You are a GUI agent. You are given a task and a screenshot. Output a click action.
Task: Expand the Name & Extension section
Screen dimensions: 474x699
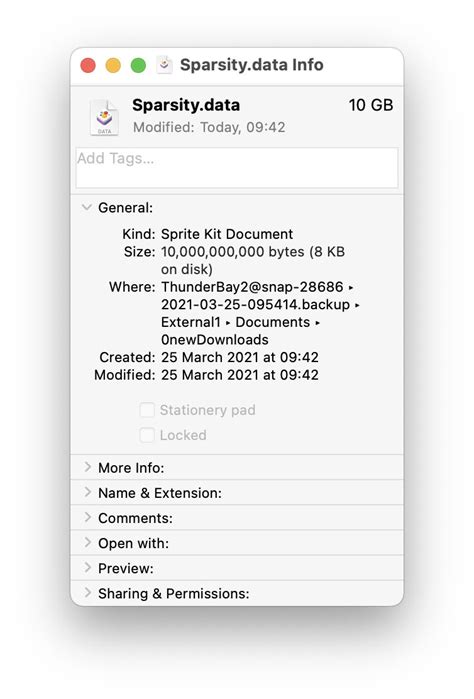pos(87,492)
